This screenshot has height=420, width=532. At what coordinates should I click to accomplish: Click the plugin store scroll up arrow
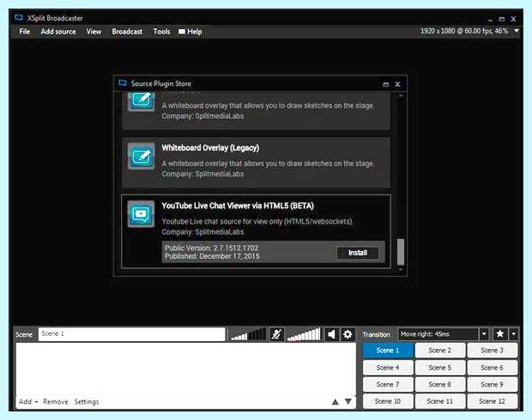coord(401,96)
